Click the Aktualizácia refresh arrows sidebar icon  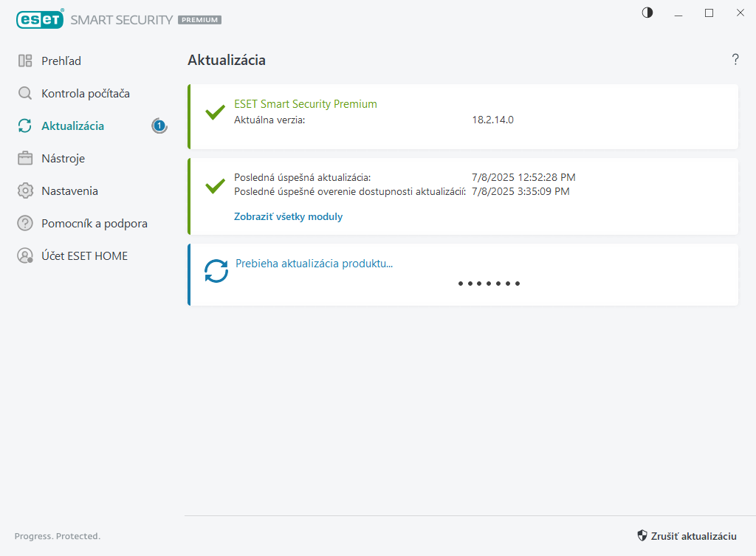point(25,126)
